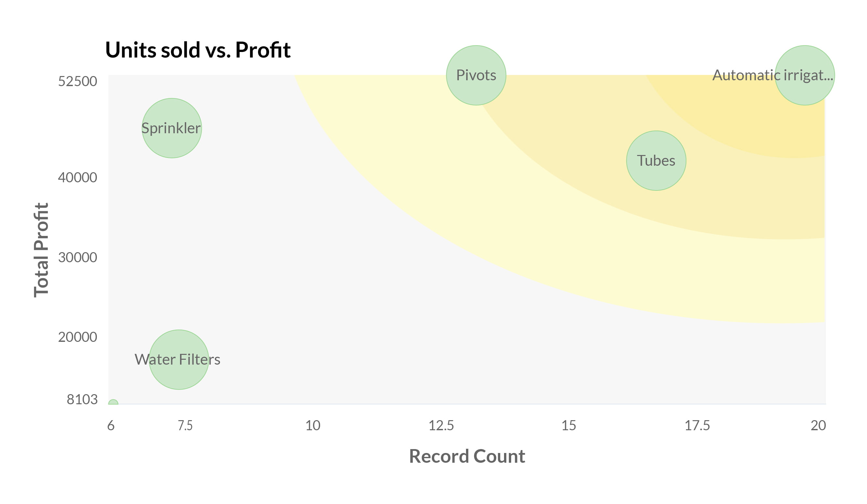Viewport: 867px width, 504px height.
Task: Click the Record Count axis title
Action: coord(467,456)
